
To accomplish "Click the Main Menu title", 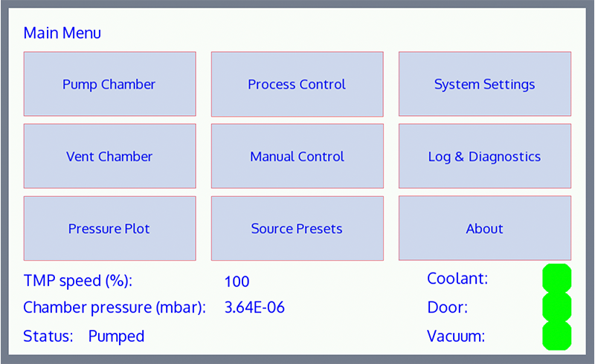I will (x=62, y=33).
